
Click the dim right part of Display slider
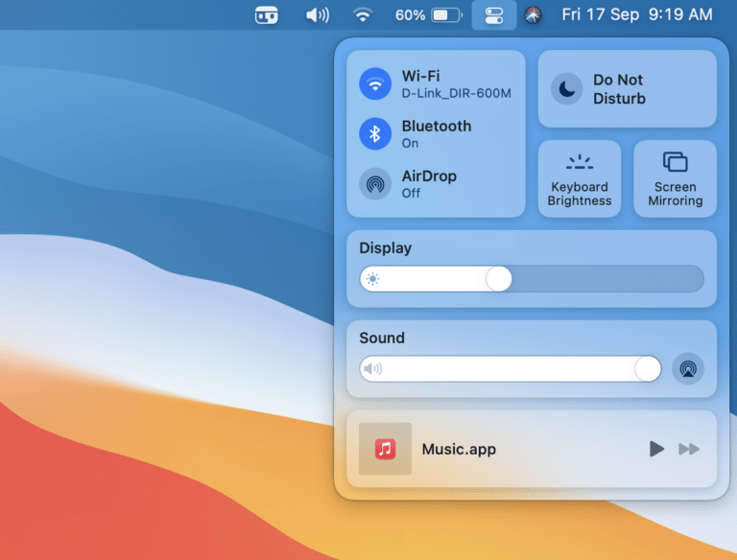[607, 279]
